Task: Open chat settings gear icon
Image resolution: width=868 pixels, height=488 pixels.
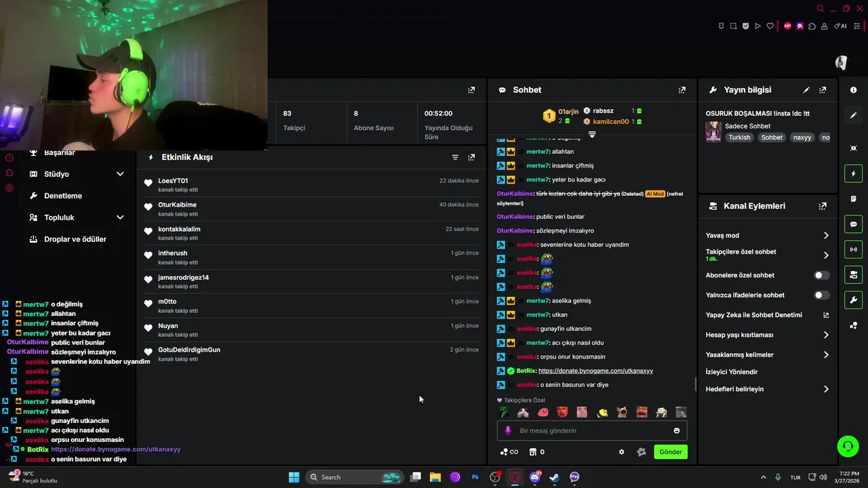Action: [x=621, y=452]
